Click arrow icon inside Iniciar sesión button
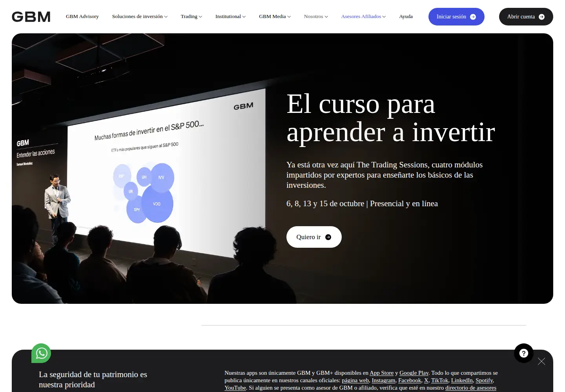The height and width of the screenshot is (392, 565). tap(473, 17)
